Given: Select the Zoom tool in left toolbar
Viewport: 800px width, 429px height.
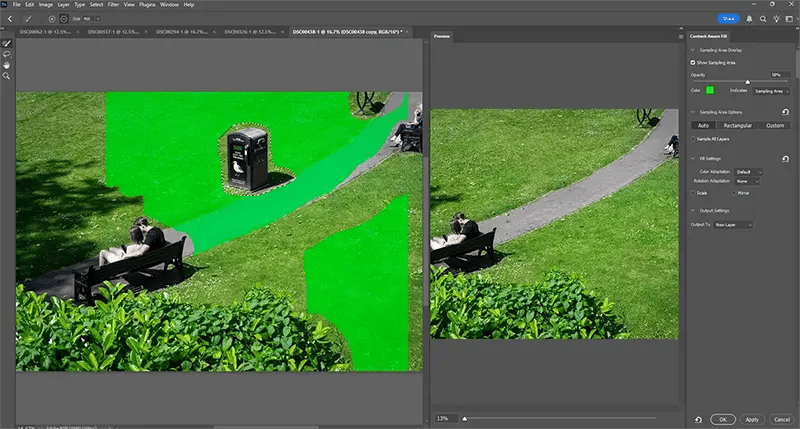Looking at the screenshot, I should click(7, 76).
